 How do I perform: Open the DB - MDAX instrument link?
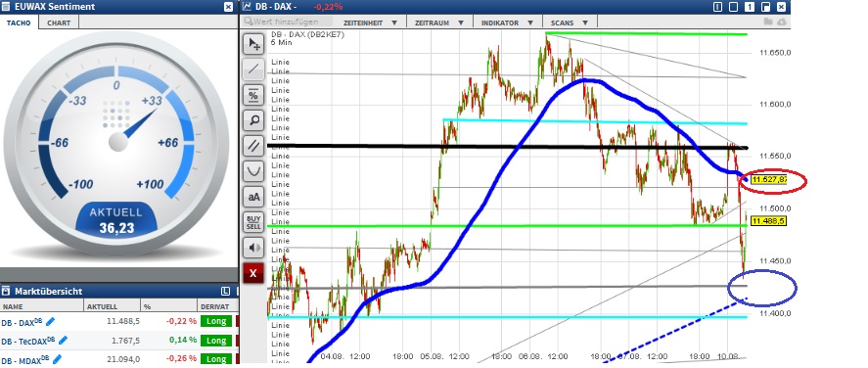click(x=24, y=360)
